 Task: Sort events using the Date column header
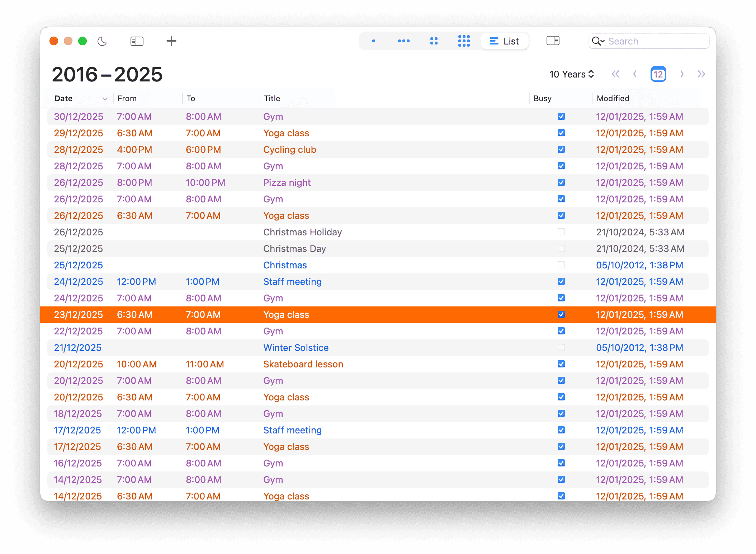(x=63, y=98)
